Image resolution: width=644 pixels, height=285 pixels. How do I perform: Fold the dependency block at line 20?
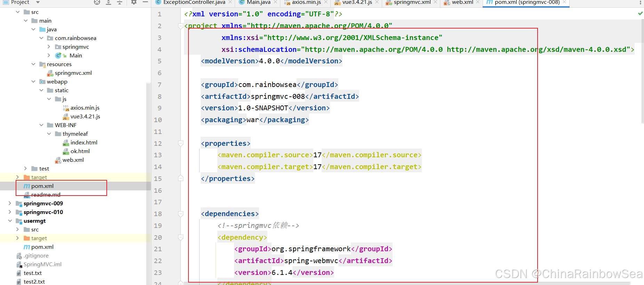point(180,237)
